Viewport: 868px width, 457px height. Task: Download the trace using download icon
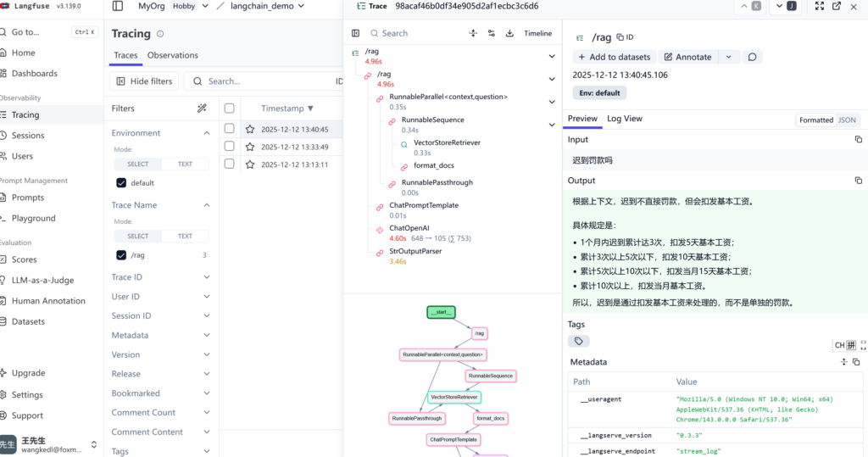pyautogui.click(x=509, y=34)
